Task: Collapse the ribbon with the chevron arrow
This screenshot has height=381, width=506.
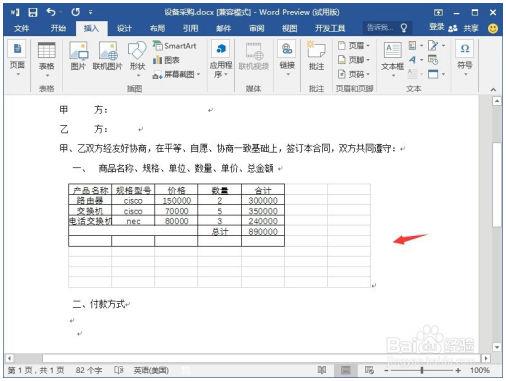Action: [493, 89]
